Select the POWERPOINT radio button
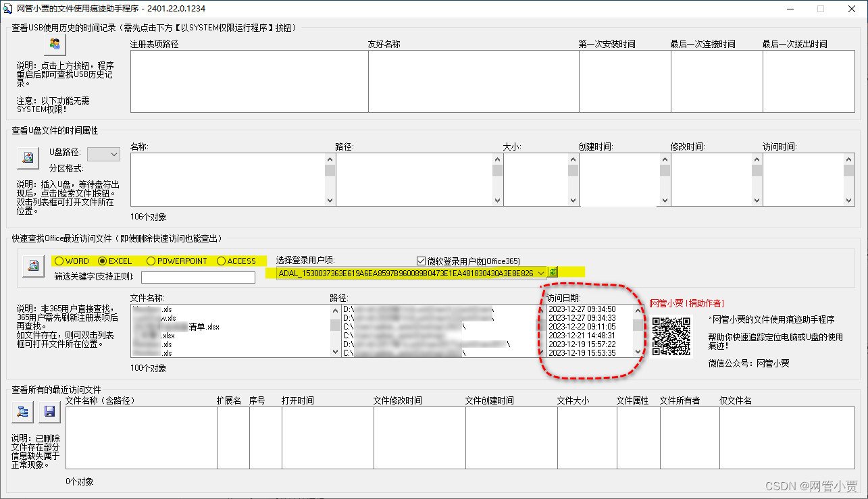This screenshot has width=868, height=499. [x=177, y=261]
